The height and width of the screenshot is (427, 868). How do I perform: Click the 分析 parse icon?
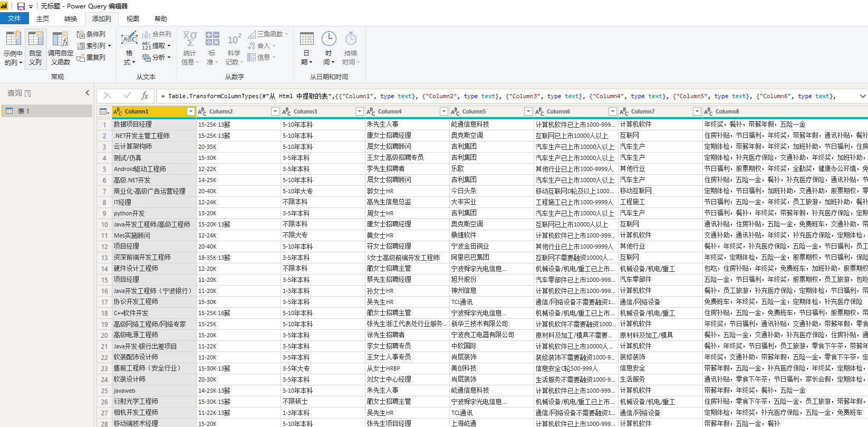coord(147,58)
